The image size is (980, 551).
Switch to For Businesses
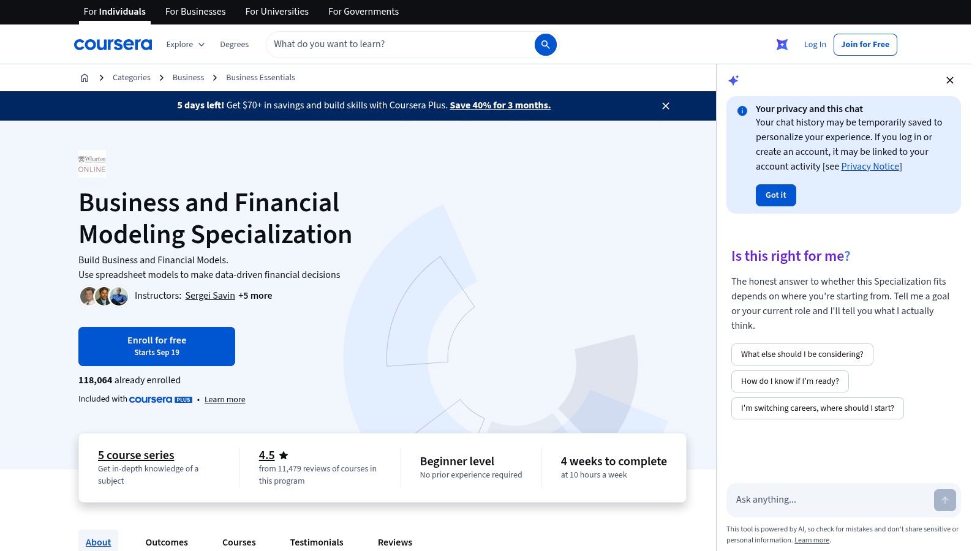[195, 12]
